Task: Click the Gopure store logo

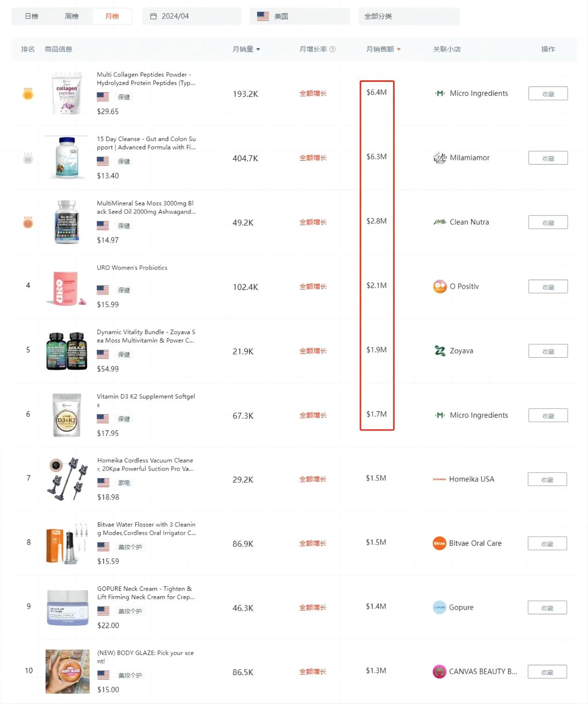Action: [x=439, y=607]
